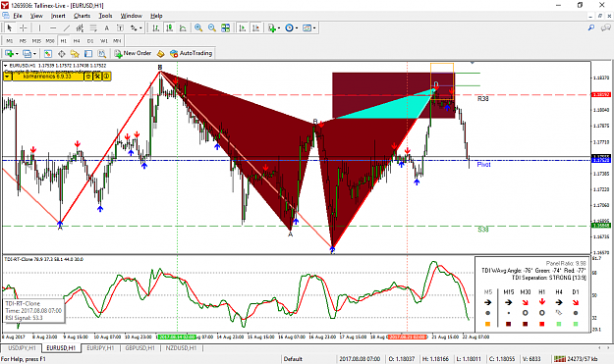Image resolution: width=614 pixels, height=364 pixels.
Task: Switch timeframe to M15
Action: coord(36,40)
